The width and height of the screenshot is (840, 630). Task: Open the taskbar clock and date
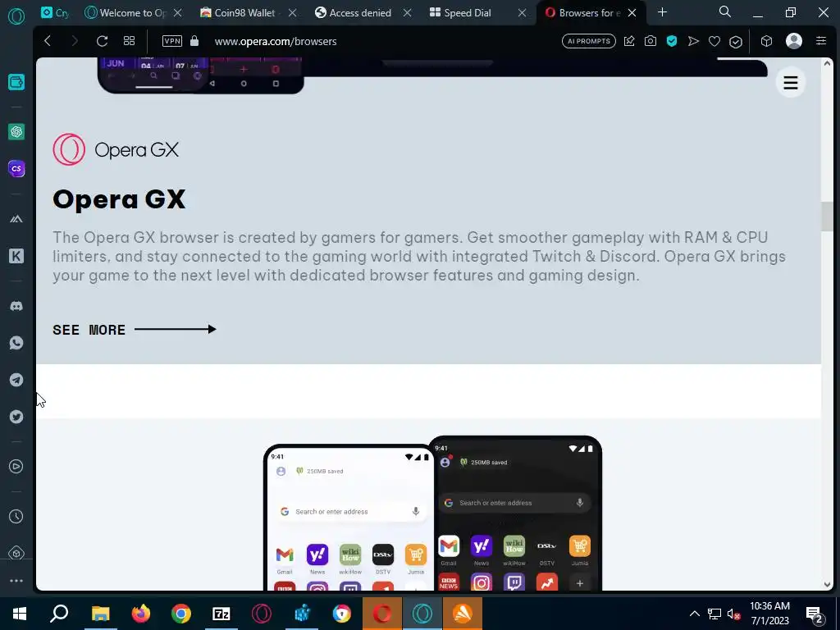click(x=769, y=614)
